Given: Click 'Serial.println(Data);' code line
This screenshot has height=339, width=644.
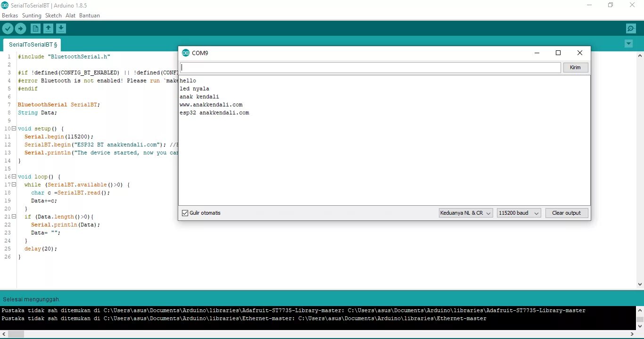Looking at the screenshot, I should coord(66,225).
